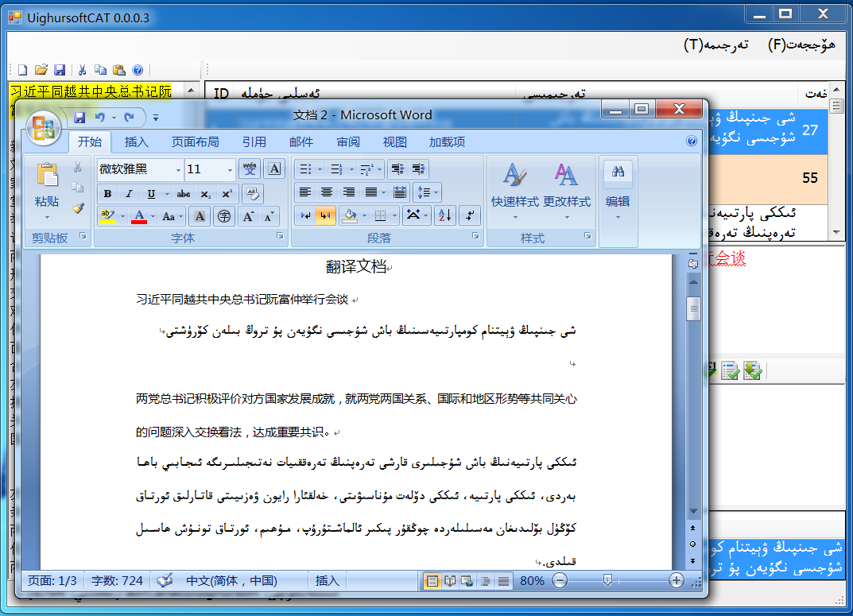Toggle subscript formatting
This screenshot has width=853, height=616.
tap(205, 194)
